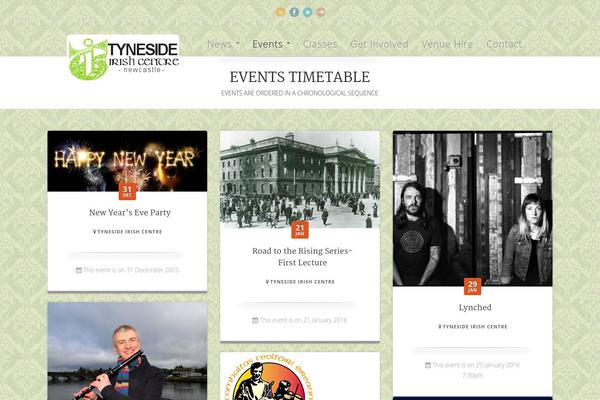Open the Road to the Rising Series First Lecture link
This screenshot has height=400, width=600.
(x=302, y=257)
